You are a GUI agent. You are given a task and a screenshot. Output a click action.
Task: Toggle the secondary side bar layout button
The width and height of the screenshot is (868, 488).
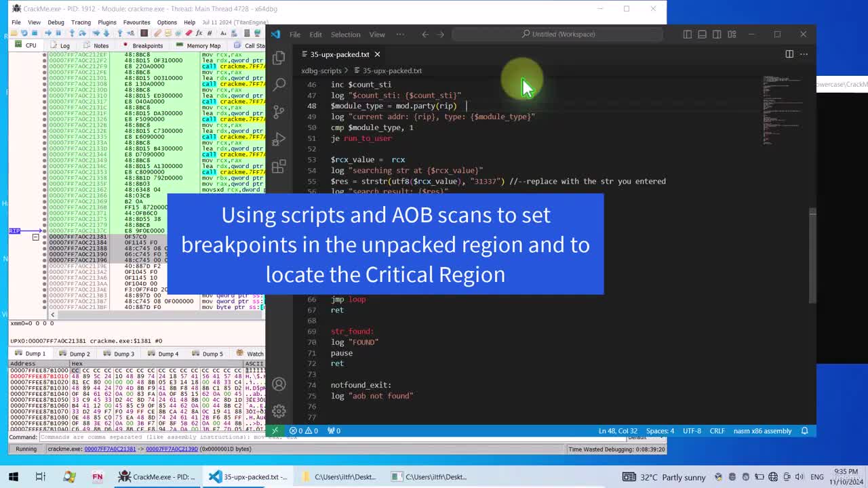[717, 35]
